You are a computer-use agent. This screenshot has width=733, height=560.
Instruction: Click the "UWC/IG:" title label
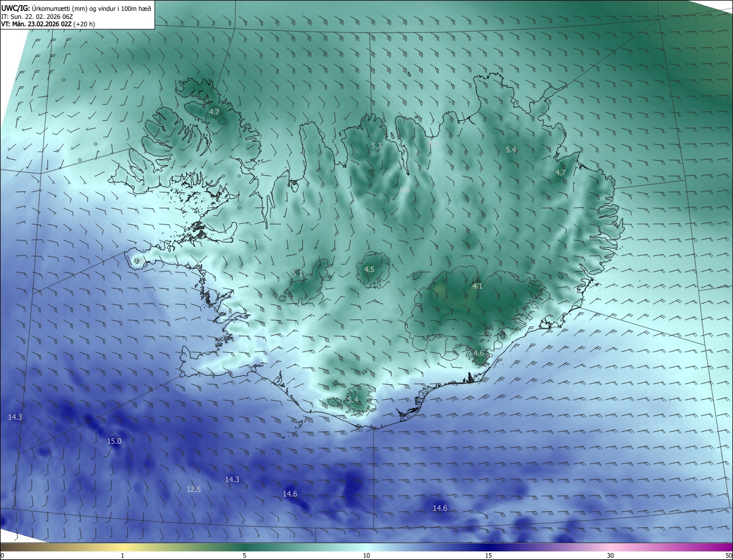click(15, 8)
